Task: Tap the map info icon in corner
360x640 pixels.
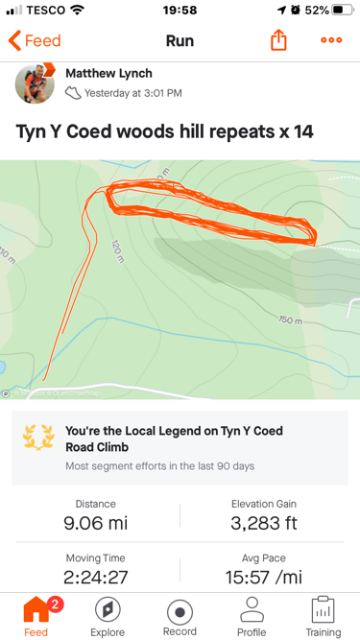Action: coord(6,393)
